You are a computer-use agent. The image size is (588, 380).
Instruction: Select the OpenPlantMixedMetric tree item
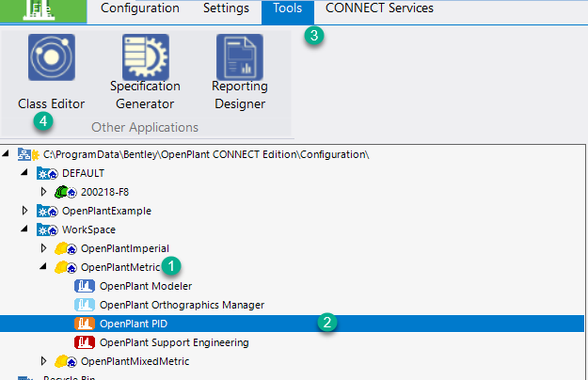click(135, 361)
